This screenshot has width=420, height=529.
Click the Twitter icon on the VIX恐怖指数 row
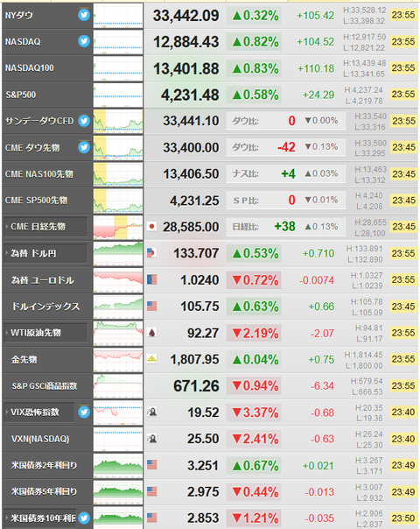pyautogui.click(x=84, y=412)
